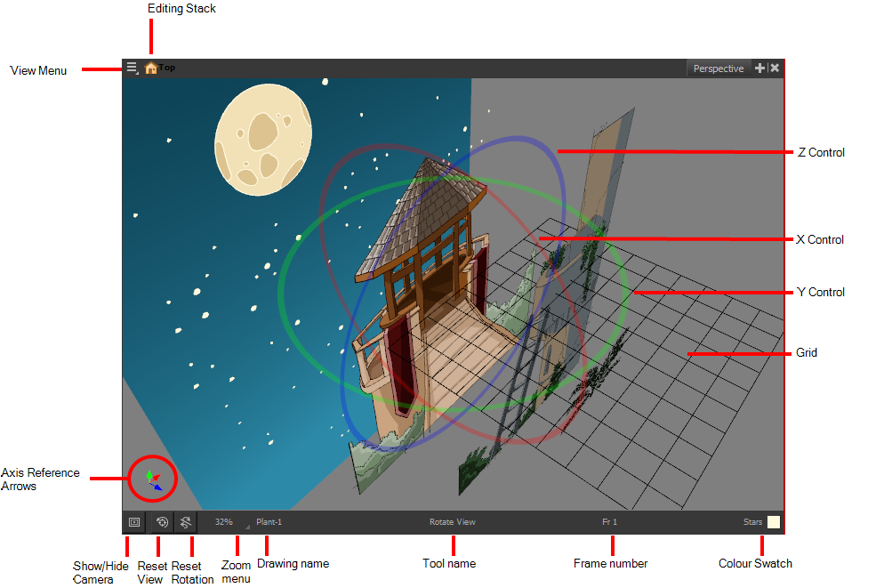Open the View Menu icon in top-left corner
884x588 pixels.
pos(132,66)
